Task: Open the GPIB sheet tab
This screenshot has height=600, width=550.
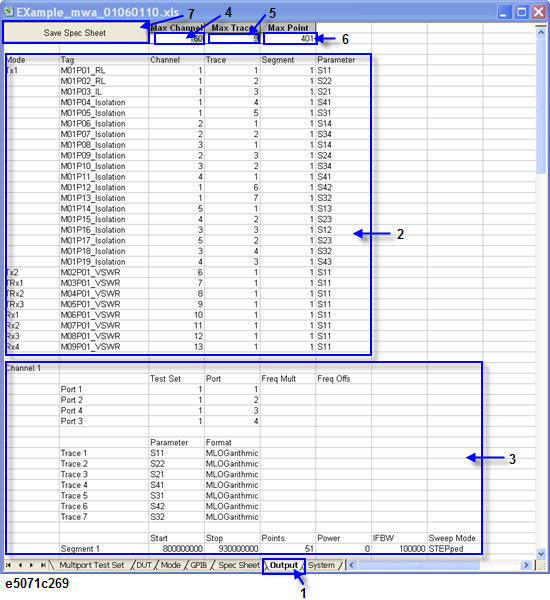Action: click(x=199, y=565)
